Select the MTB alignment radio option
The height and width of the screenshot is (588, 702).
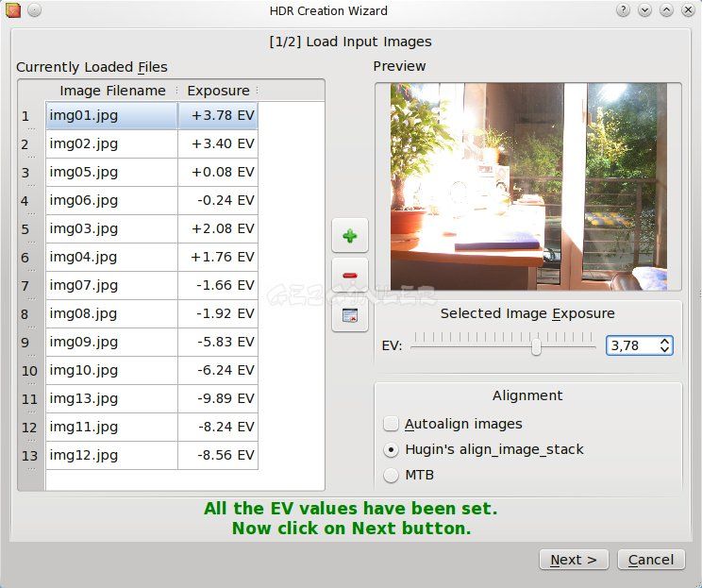click(391, 475)
